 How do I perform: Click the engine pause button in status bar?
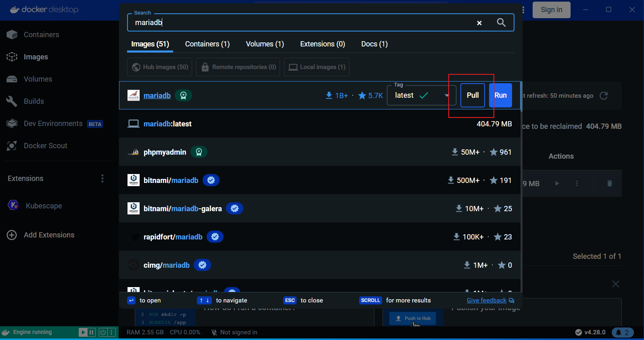point(92,332)
